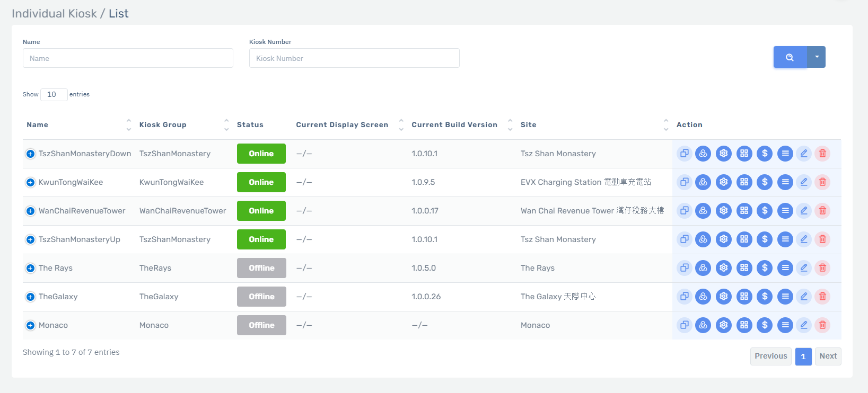The height and width of the screenshot is (393, 868).
Task: Click the list lines icon for KwunTongWaiKee
Action: tap(785, 182)
